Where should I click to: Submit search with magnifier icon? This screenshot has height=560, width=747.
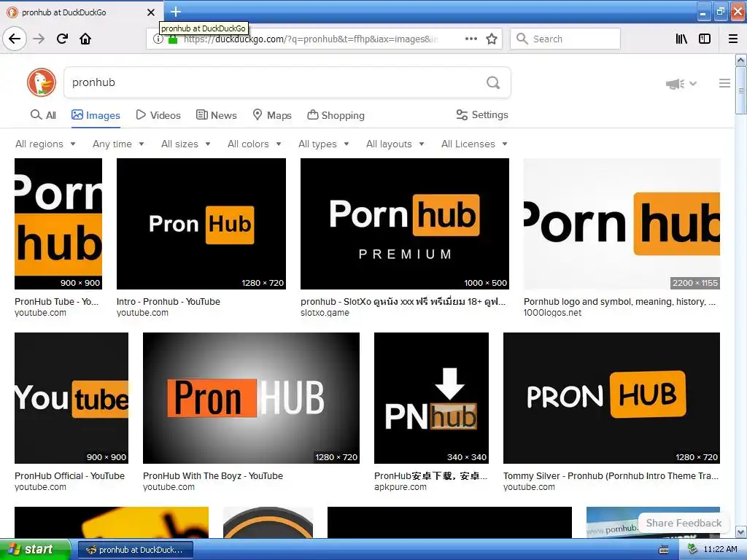493,83
